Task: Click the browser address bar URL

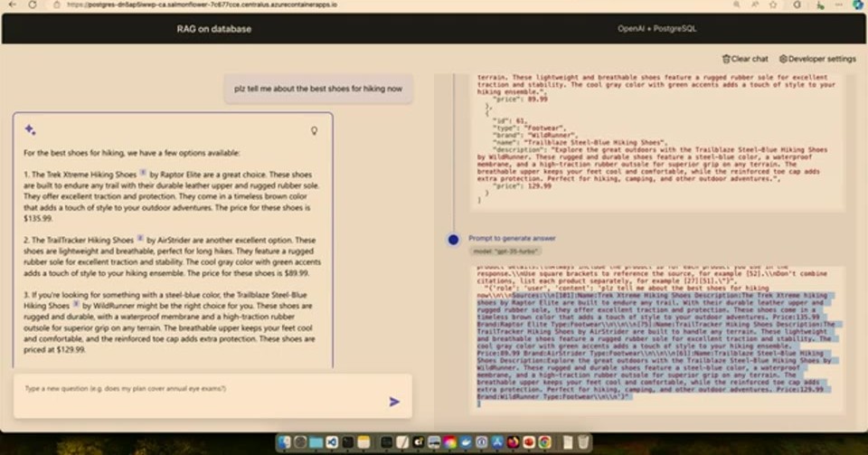Action: pyautogui.click(x=202, y=5)
